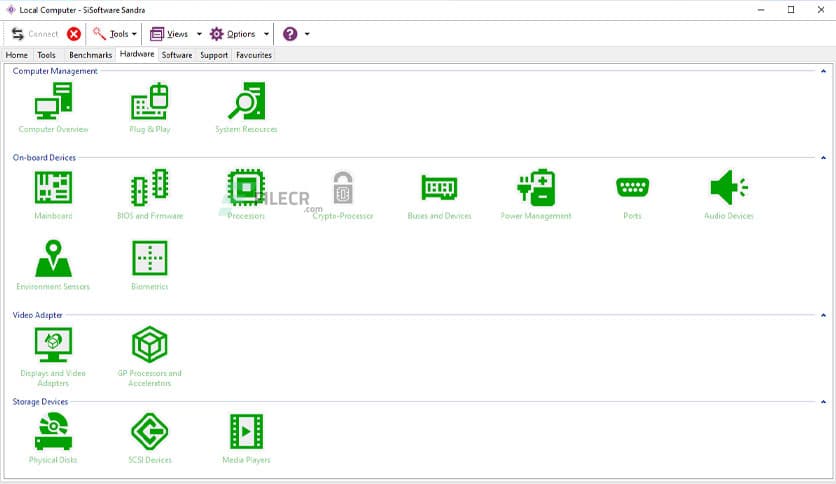Click the Storage Devices section heading
The image size is (836, 484).
point(40,402)
